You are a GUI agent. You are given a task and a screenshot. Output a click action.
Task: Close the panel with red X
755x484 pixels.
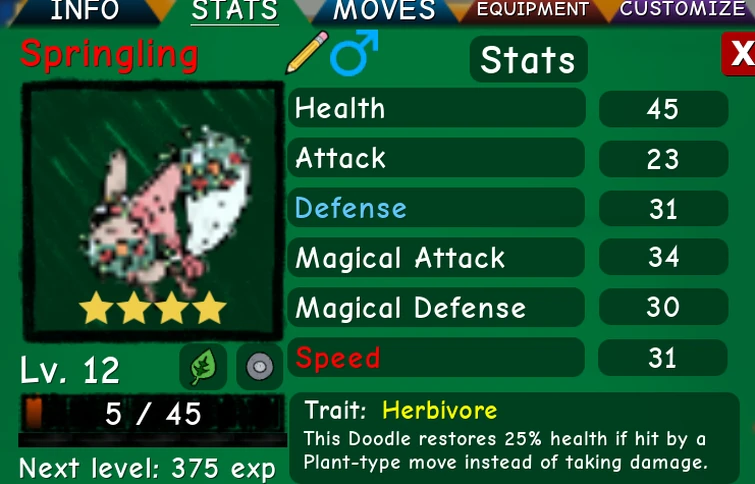coord(739,53)
